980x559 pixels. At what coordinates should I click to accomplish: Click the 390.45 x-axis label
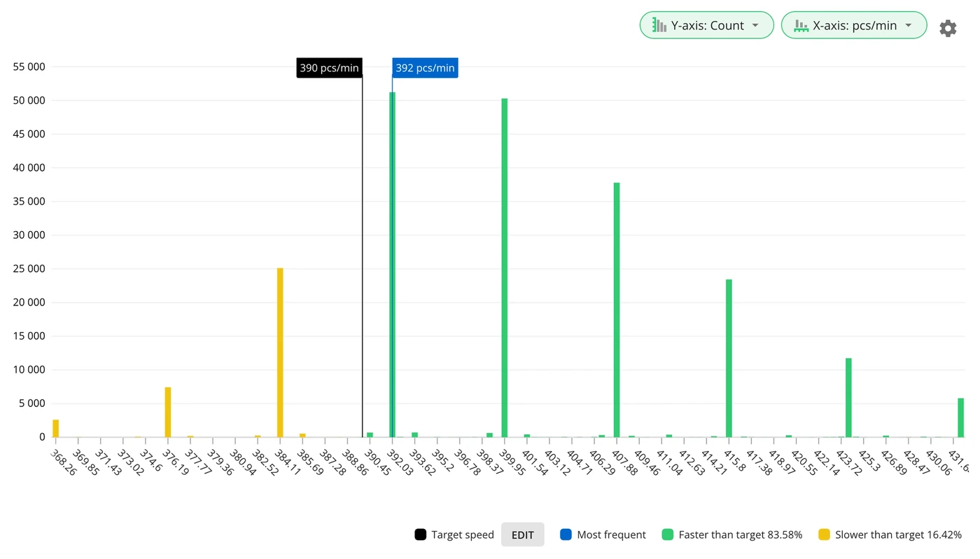click(x=377, y=462)
